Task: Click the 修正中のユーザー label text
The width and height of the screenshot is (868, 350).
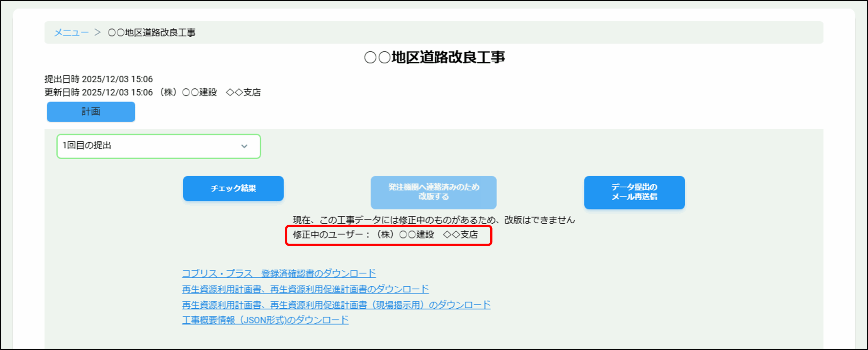Action: [331, 234]
